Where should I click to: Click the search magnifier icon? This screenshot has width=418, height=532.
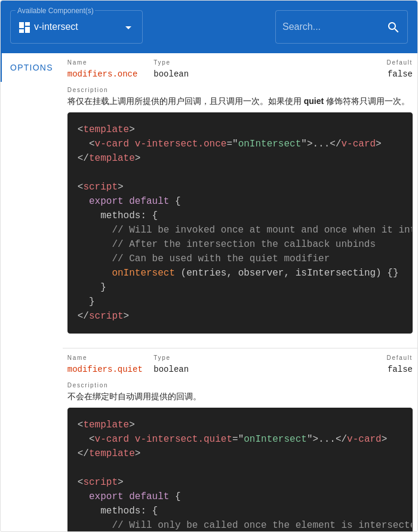pyautogui.click(x=393, y=27)
